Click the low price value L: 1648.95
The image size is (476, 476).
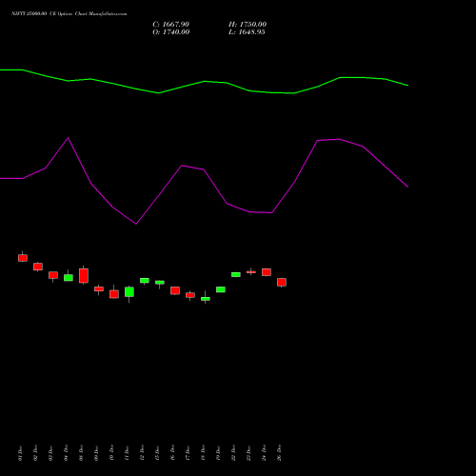point(247,32)
